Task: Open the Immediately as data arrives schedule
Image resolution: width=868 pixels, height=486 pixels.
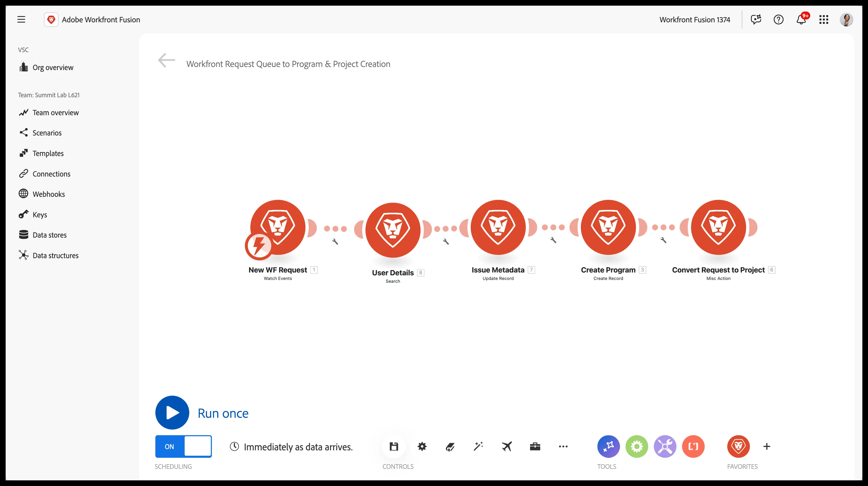Action: point(291,446)
